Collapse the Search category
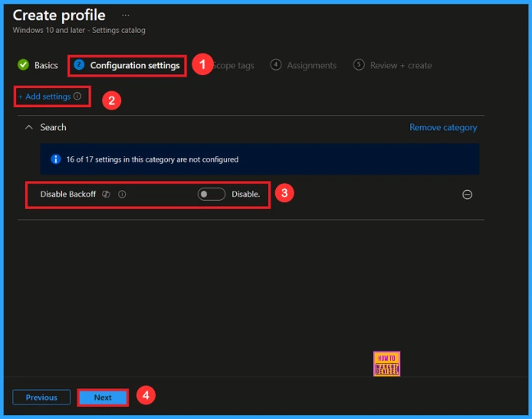The height and width of the screenshot is (419, 532). tap(29, 127)
